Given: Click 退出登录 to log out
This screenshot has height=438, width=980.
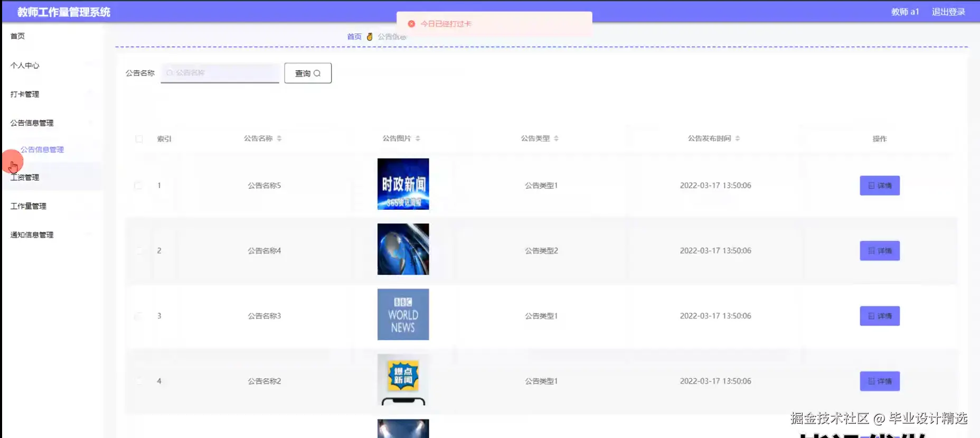Looking at the screenshot, I should (x=948, y=12).
